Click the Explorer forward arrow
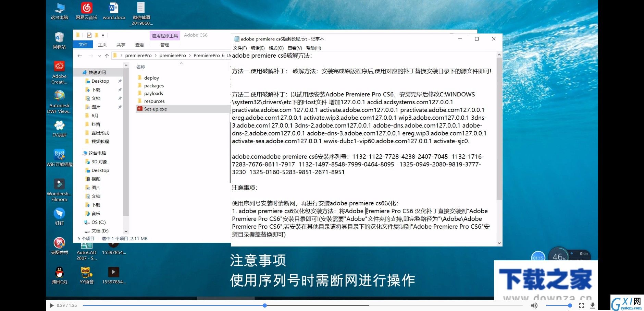The height and width of the screenshot is (311, 644). (x=90, y=56)
